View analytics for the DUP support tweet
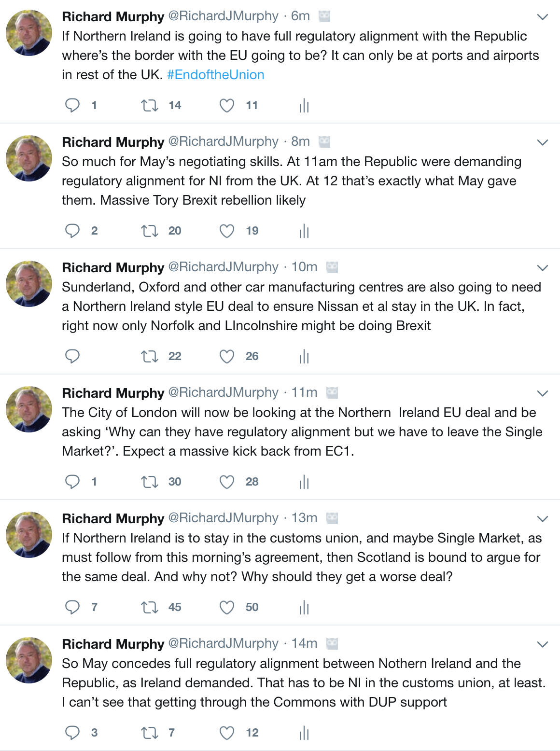560x751 pixels. click(x=304, y=733)
